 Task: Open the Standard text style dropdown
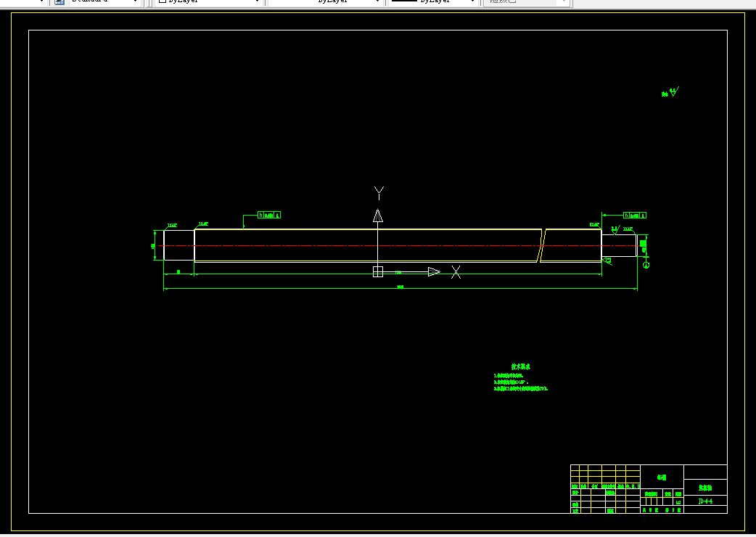click(x=104, y=1)
